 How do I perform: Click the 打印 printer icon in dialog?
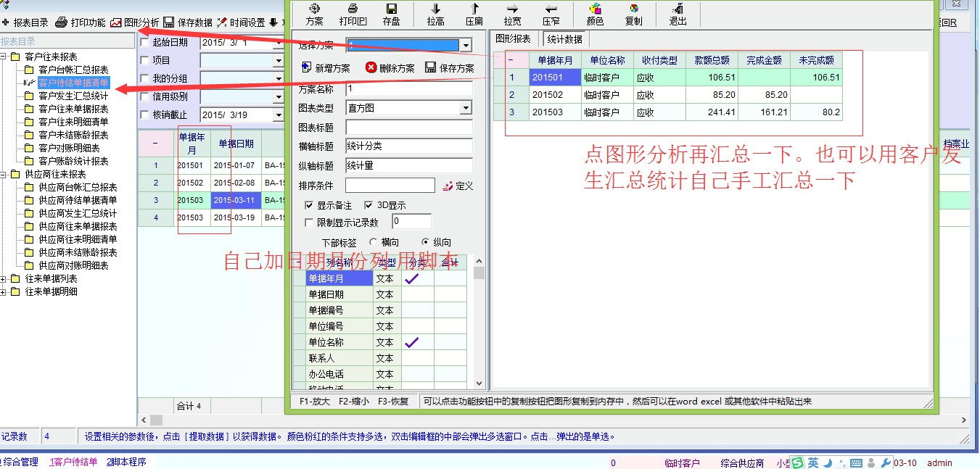point(353,14)
